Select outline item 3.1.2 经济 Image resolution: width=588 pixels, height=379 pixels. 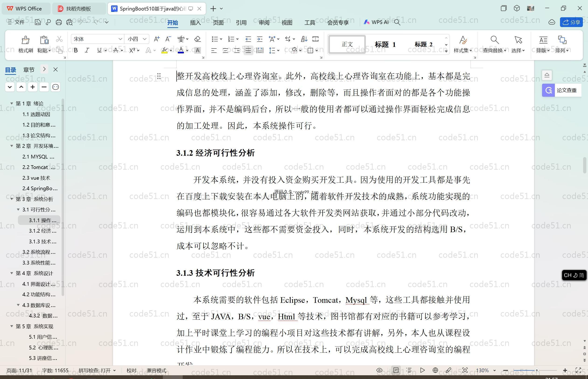[42, 231]
